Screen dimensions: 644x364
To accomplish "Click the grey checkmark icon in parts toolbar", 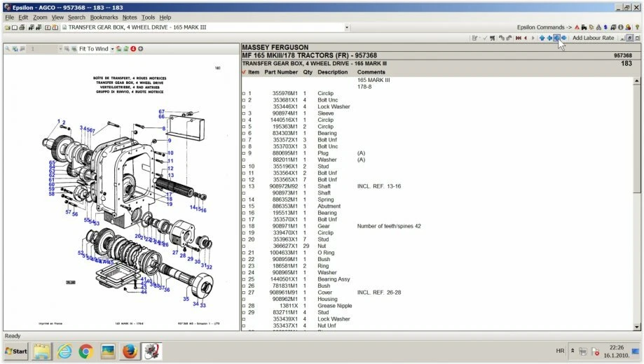I will click(x=485, y=38).
